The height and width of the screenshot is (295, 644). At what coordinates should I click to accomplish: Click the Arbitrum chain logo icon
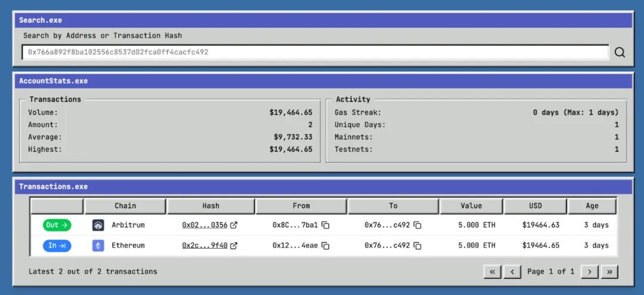tap(98, 225)
